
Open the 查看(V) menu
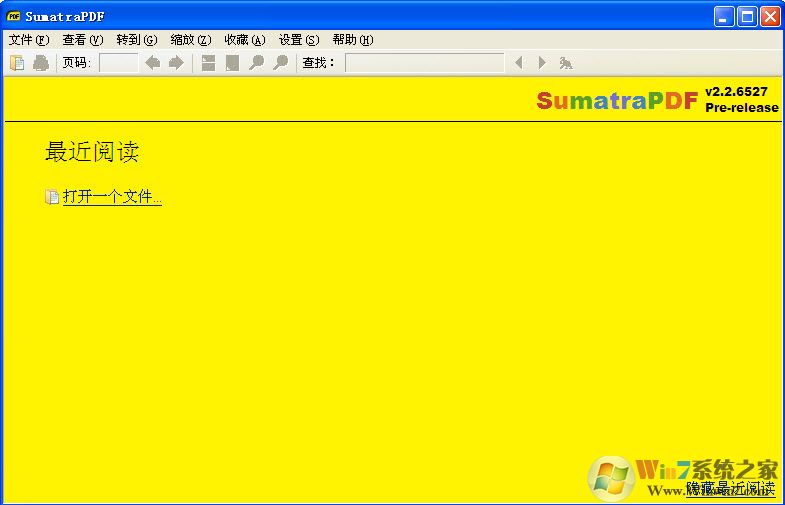pyautogui.click(x=83, y=40)
